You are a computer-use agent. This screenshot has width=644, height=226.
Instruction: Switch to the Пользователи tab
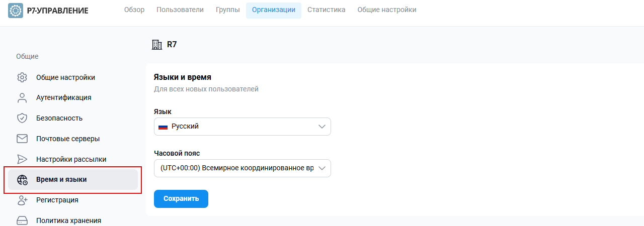click(x=180, y=10)
